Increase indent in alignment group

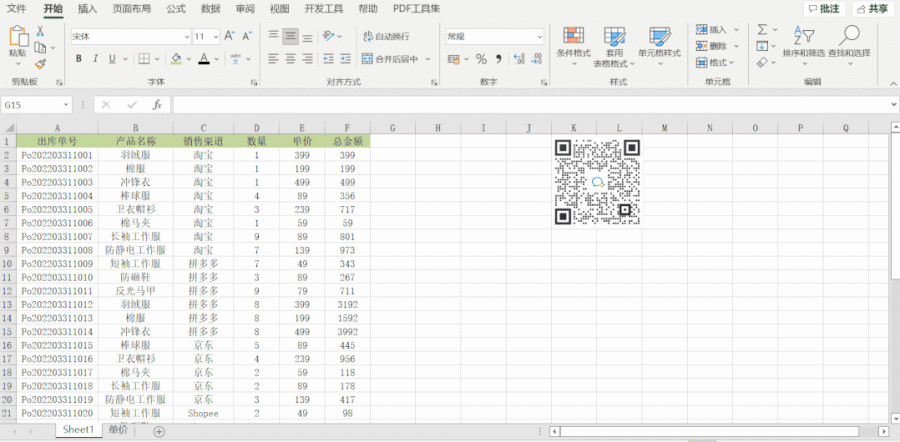coord(345,59)
